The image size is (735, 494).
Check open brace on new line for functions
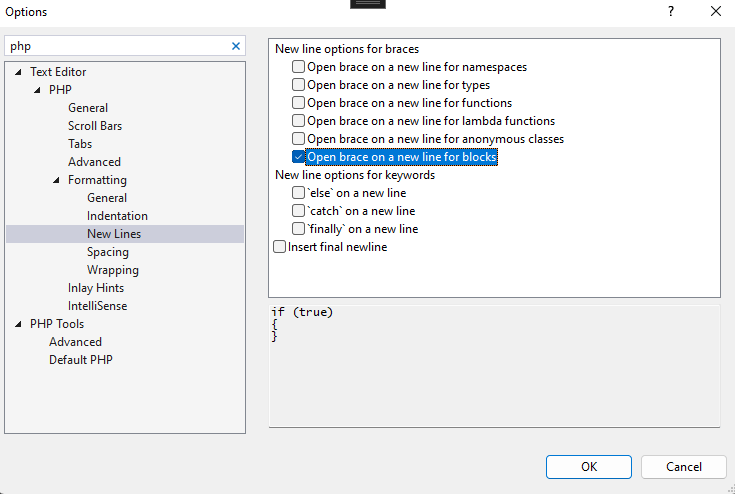pos(298,103)
